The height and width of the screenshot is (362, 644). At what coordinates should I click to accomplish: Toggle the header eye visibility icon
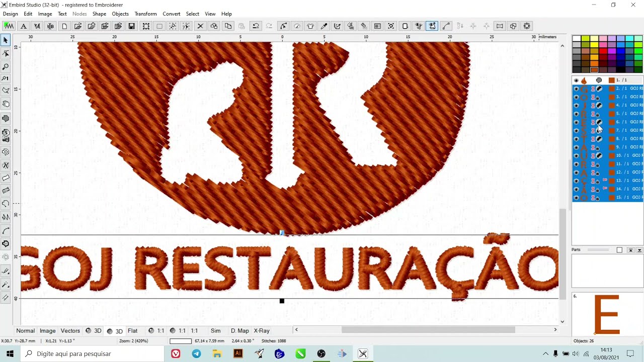click(576, 80)
